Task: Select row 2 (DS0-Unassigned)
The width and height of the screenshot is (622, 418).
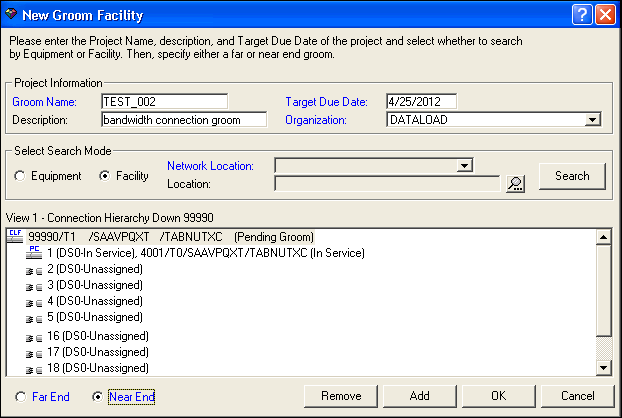Action: (x=95, y=269)
